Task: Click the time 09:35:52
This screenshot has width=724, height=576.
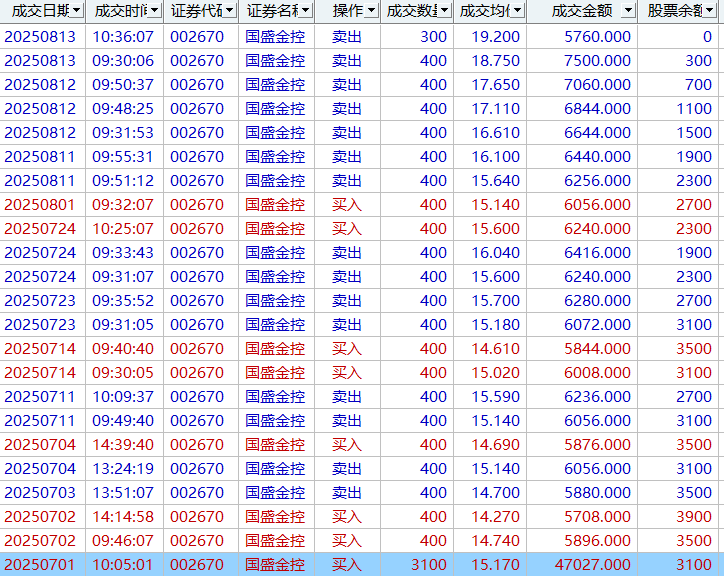Action: (x=123, y=301)
